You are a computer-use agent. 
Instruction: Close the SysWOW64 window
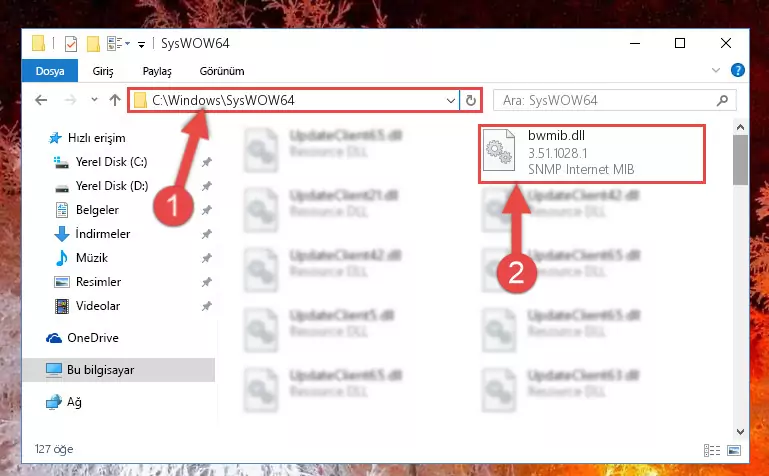coord(726,43)
